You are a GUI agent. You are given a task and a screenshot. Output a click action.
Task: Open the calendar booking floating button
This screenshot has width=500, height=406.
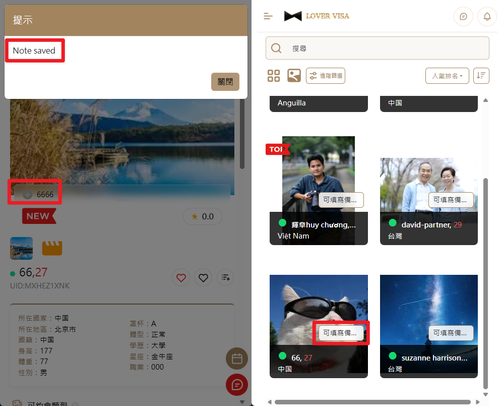click(x=237, y=359)
